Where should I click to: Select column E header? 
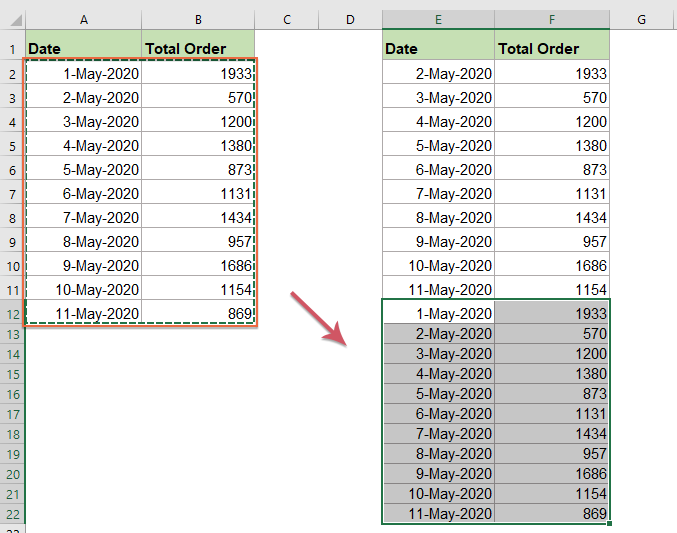tap(438, 19)
